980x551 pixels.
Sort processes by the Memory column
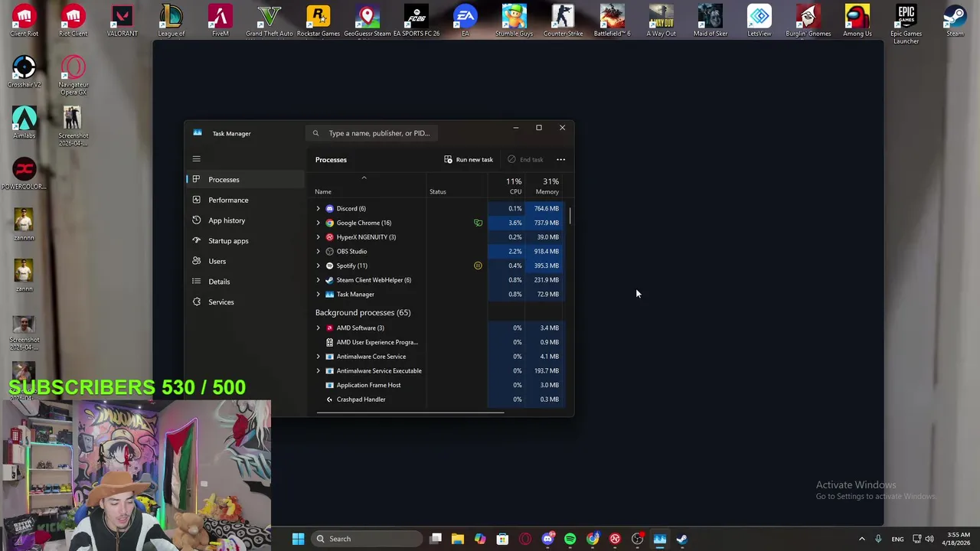(x=544, y=185)
